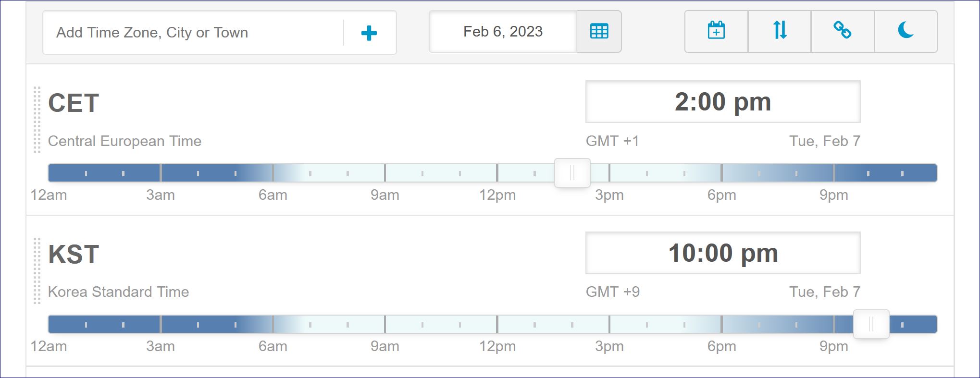
Task: Click the CET time zone title
Action: point(74,103)
